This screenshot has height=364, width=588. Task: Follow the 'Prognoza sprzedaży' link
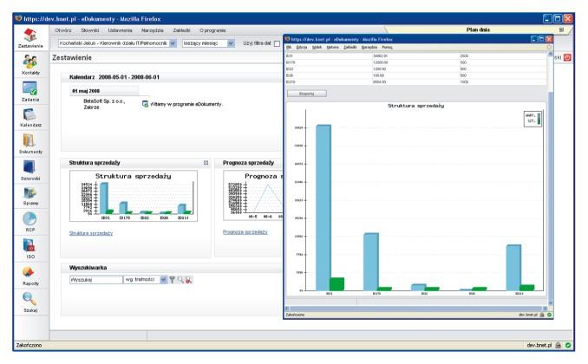[245, 232]
